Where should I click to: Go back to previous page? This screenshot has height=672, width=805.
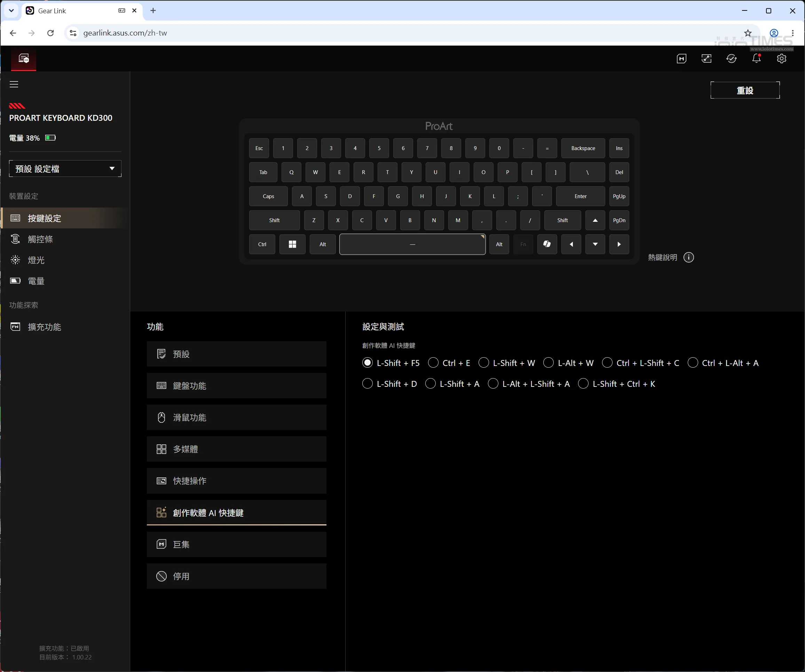(x=13, y=33)
